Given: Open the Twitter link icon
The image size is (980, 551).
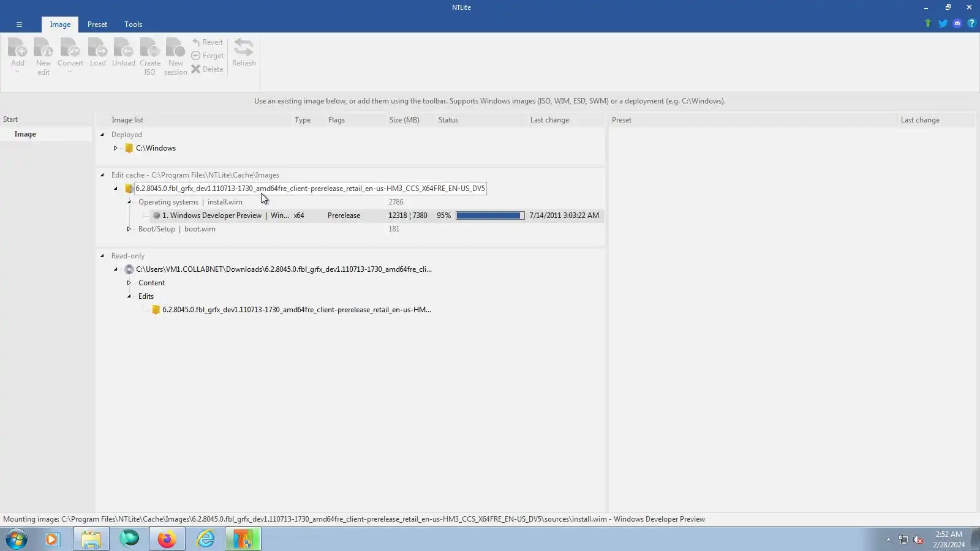Looking at the screenshot, I should point(943,23).
